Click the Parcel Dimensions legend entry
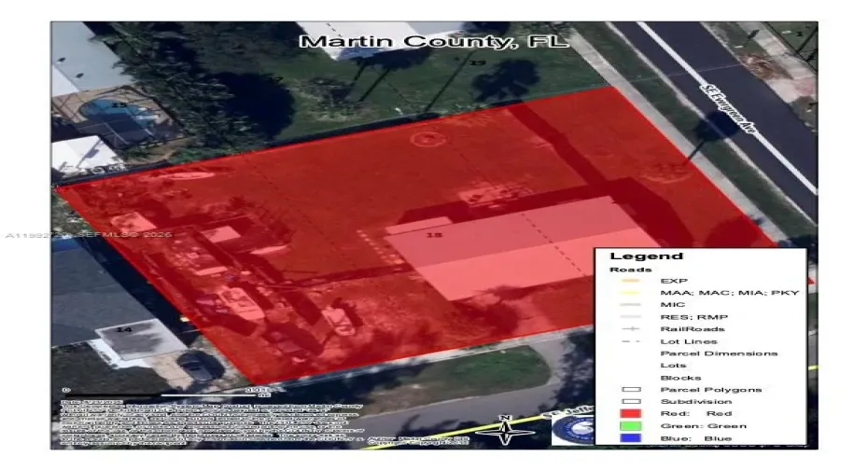The height and width of the screenshot is (471, 868). 718,353
